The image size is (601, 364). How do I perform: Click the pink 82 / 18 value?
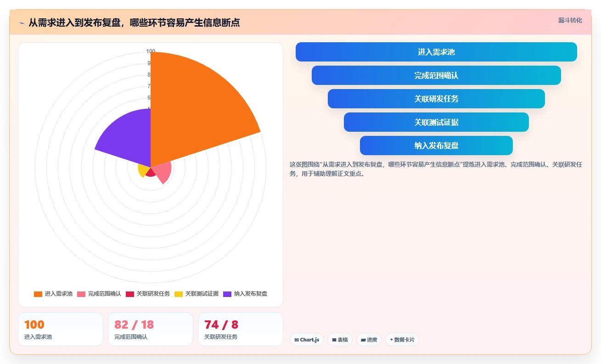[x=134, y=325]
